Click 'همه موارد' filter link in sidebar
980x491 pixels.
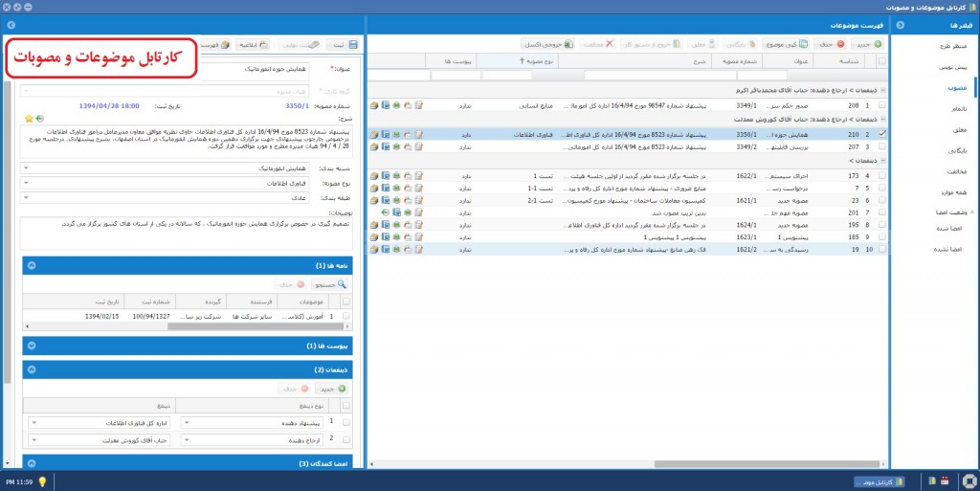pos(950,192)
